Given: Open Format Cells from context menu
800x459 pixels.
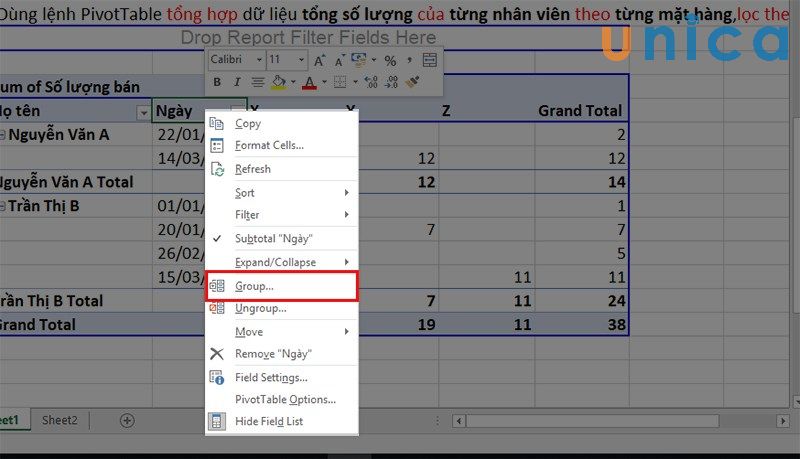Looking at the screenshot, I should (x=282, y=145).
